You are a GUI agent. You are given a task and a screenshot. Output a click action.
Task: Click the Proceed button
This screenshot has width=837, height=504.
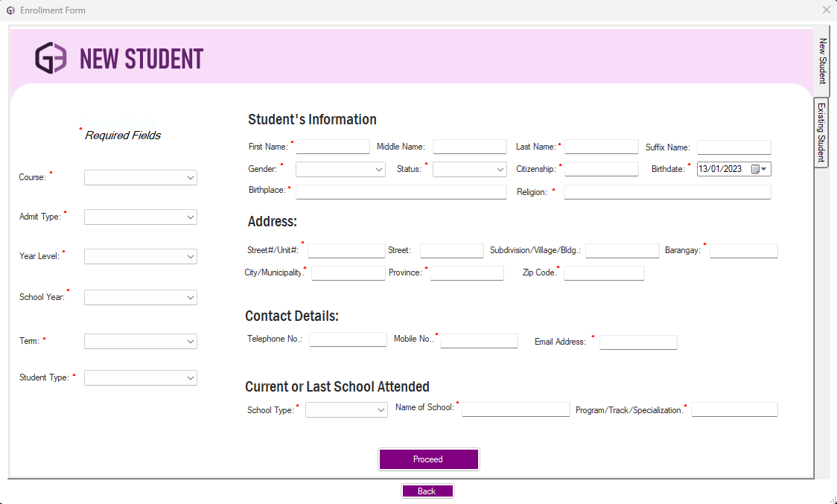coord(429,459)
